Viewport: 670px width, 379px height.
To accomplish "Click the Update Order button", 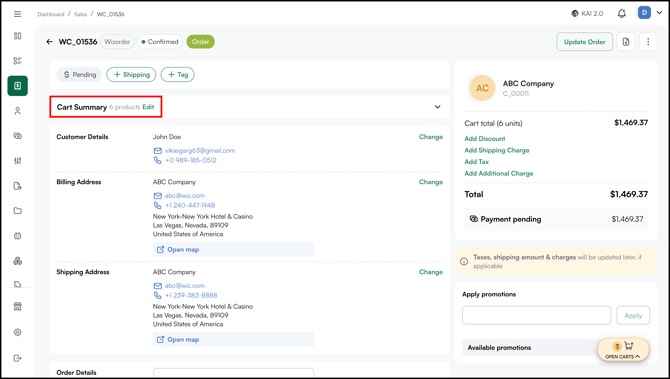I will pyautogui.click(x=585, y=42).
